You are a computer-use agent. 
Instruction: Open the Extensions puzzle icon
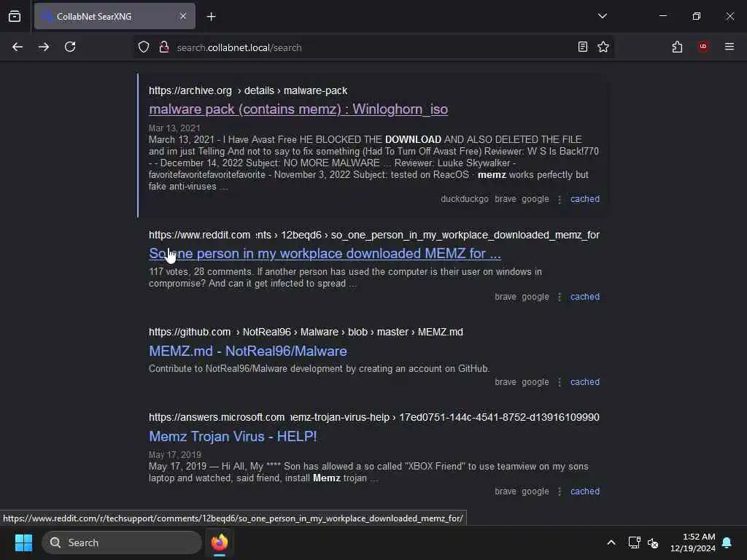(677, 47)
